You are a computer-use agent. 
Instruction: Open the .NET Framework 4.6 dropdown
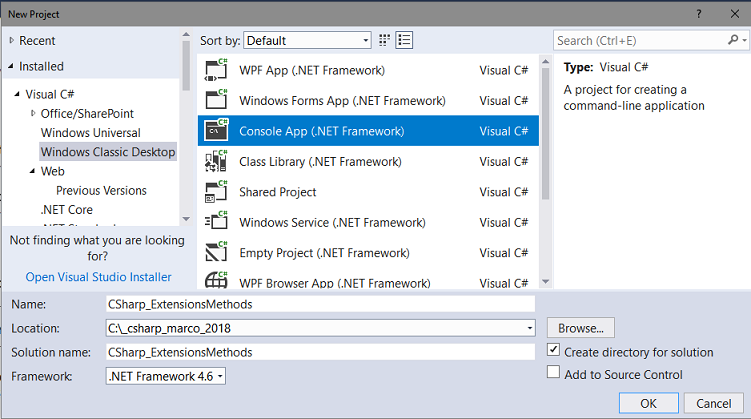[166, 376]
